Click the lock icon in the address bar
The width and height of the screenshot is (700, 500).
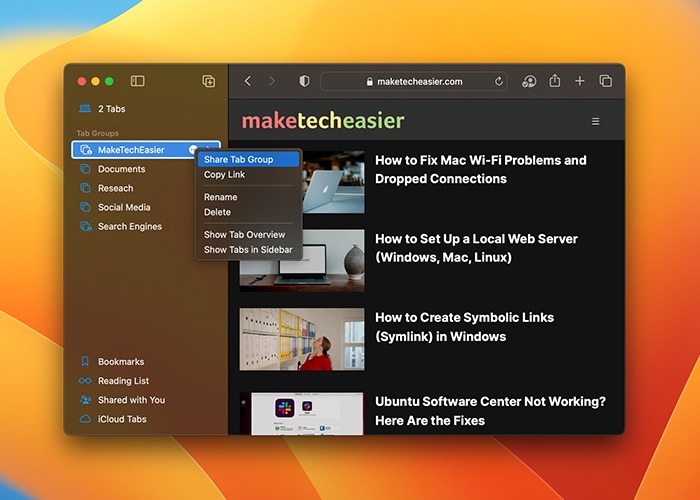[369, 82]
